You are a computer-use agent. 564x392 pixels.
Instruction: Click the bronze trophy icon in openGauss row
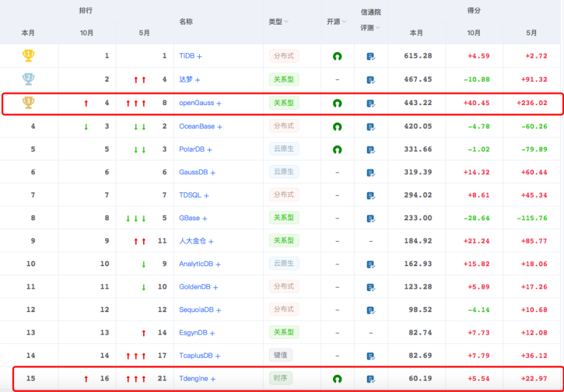(x=29, y=102)
